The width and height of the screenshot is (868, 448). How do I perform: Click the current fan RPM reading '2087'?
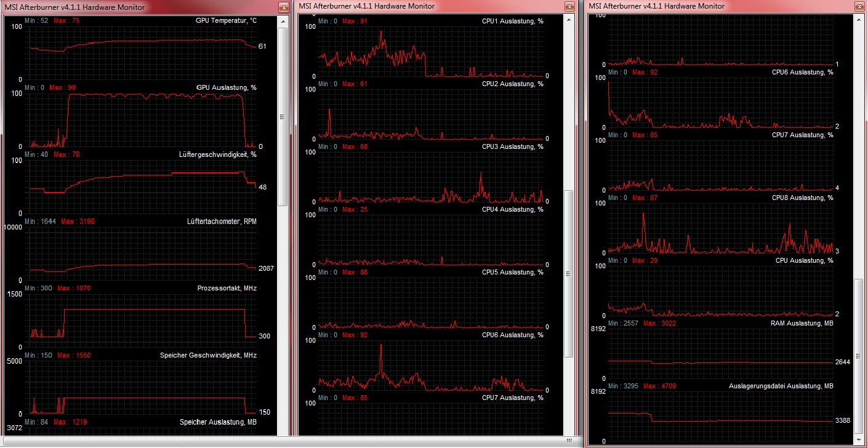pos(267,269)
